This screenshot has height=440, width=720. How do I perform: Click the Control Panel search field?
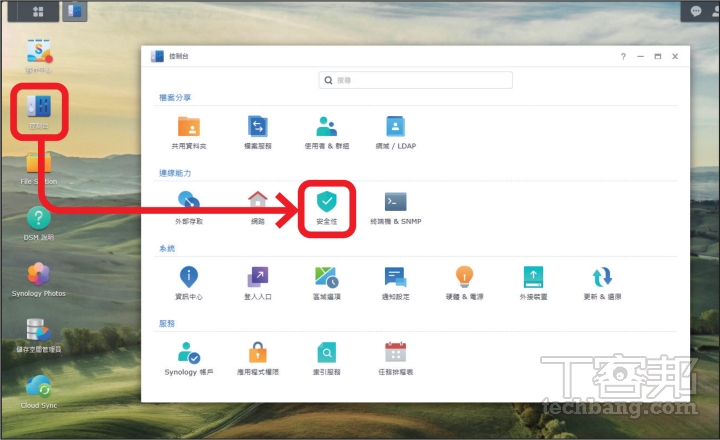pos(416,80)
